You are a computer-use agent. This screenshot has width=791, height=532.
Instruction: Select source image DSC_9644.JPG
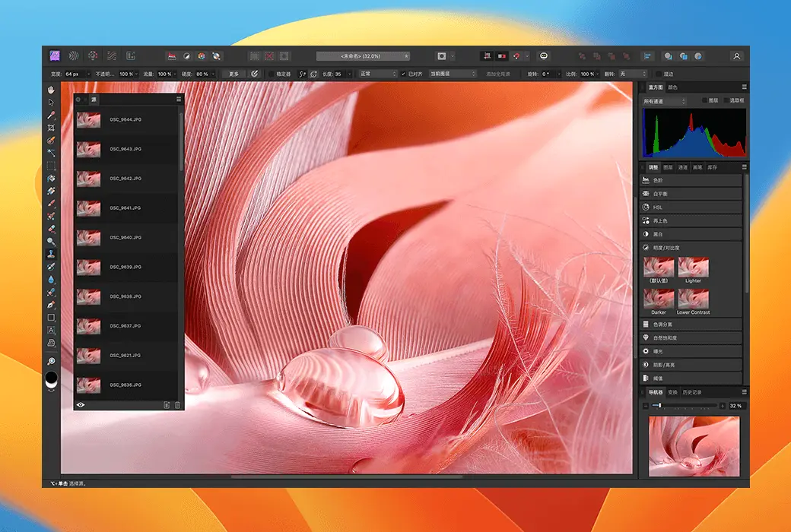pos(126,119)
